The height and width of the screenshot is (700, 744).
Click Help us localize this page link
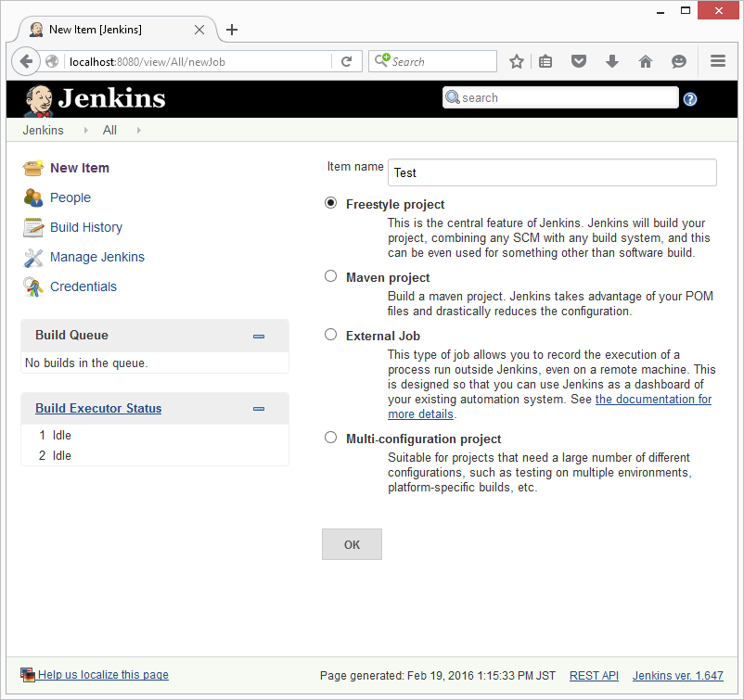(103, 675)
